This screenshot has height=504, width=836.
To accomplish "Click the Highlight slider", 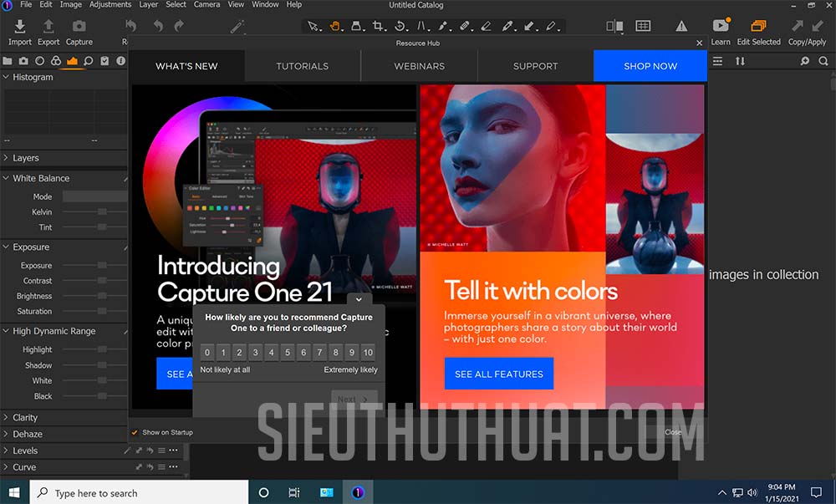I will coord(95,349).
